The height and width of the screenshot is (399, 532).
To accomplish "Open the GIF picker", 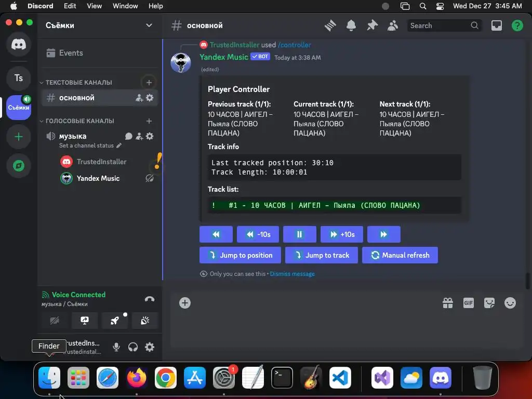I will coord(469,303).
